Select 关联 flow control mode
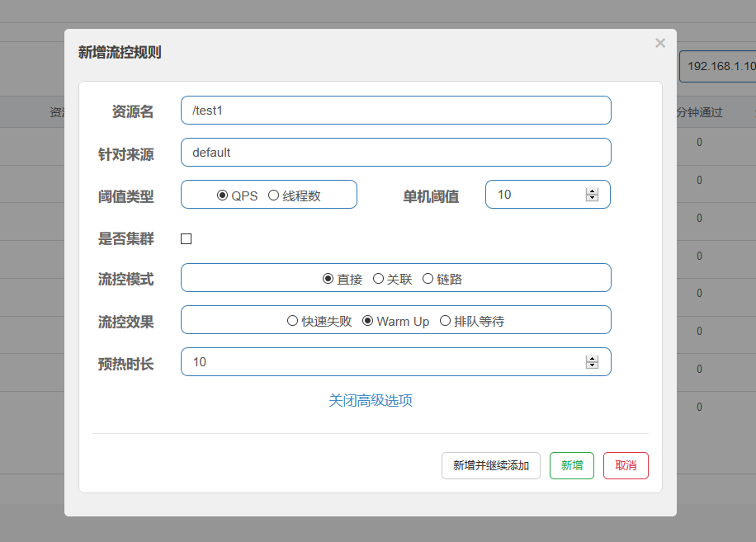The image size is (756, 542). click(378, 279)
